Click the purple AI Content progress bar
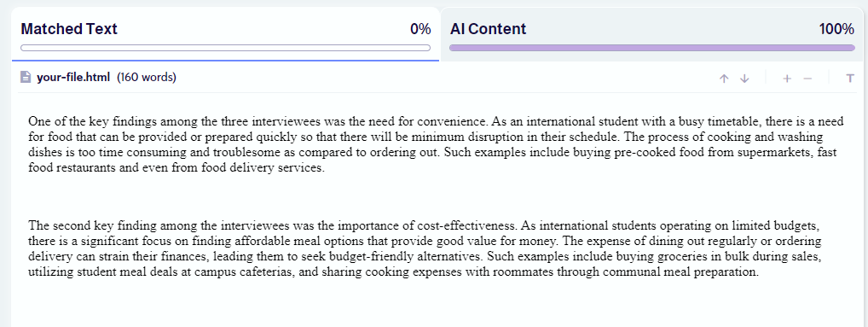 [x=652, y=48]
